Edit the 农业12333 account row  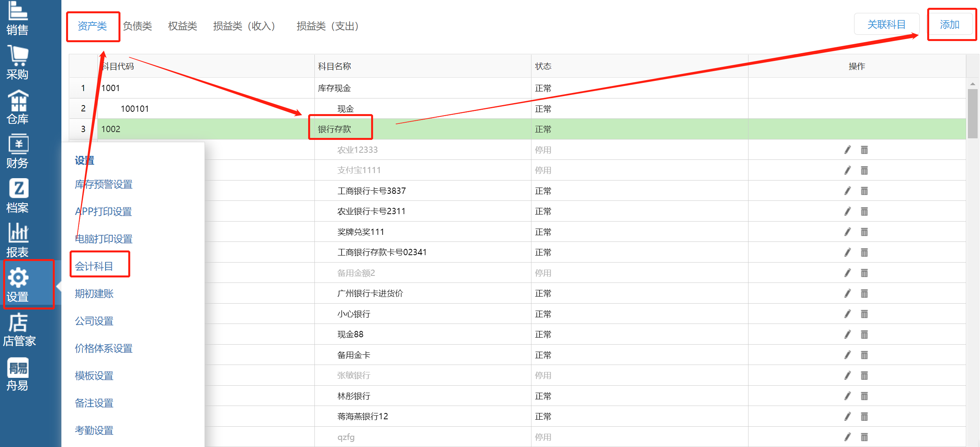tap(847, 150)
